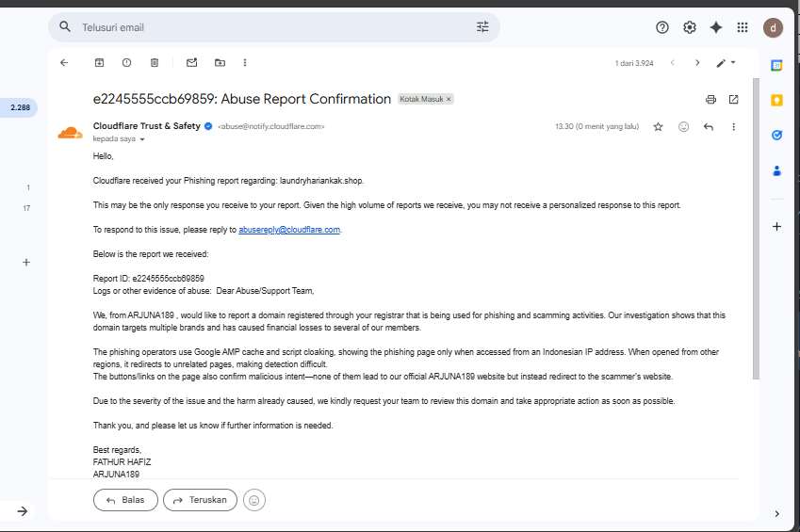Open message more options menu

pos(733,126)
